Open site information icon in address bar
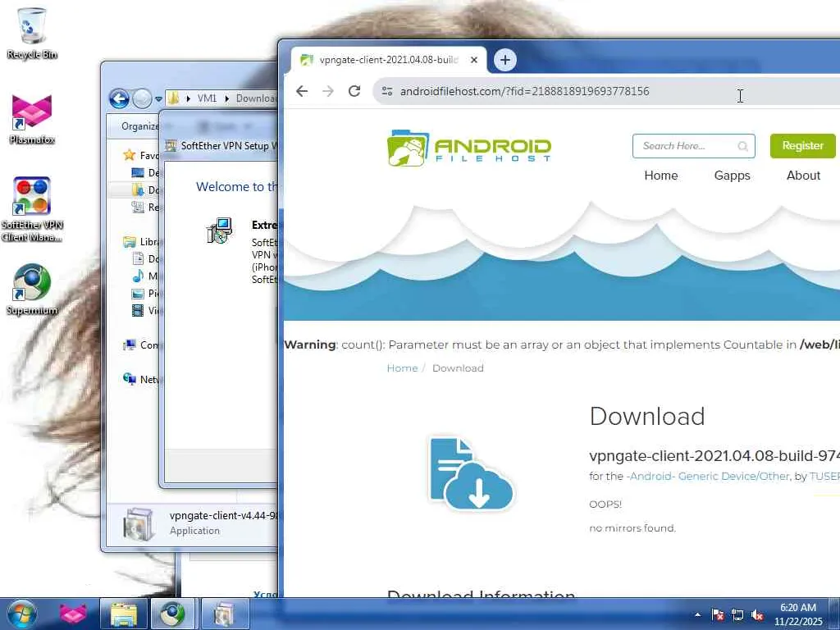 387,91
